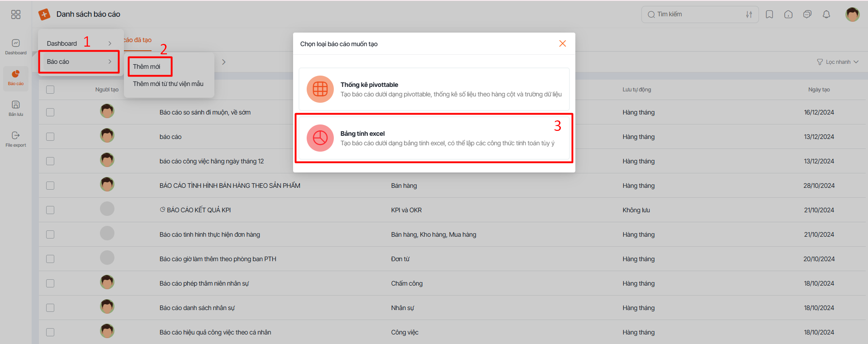The image size is (868, 344).
Task: Expand the Dashboard submenu arrow
Action: tap(109, 43)
